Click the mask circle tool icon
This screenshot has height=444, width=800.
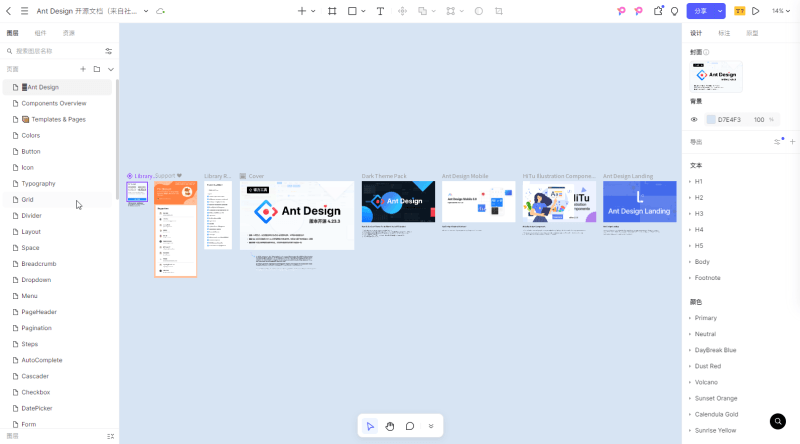tap(479, 11)
